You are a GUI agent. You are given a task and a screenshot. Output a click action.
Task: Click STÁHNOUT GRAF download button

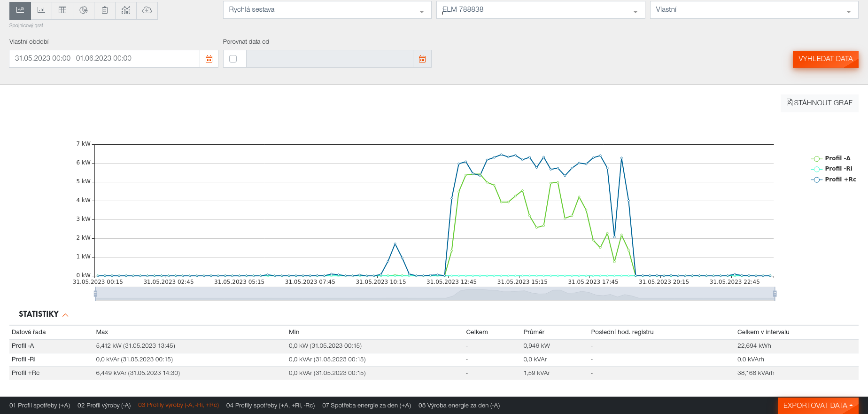pos(820,103)
